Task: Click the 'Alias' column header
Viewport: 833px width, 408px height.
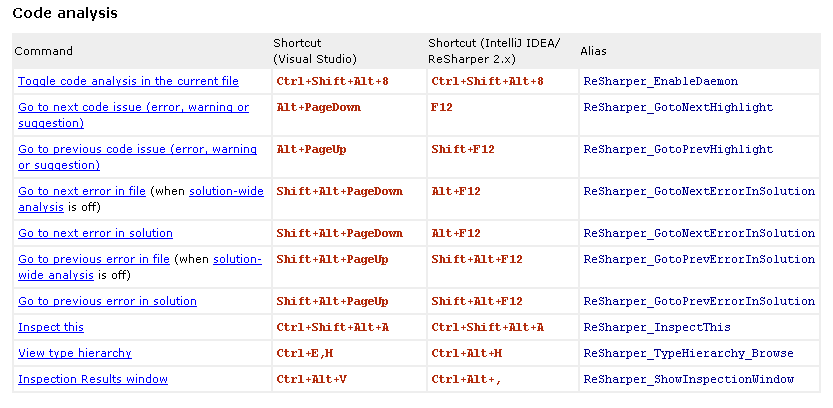Action: [x=593, y=52]
